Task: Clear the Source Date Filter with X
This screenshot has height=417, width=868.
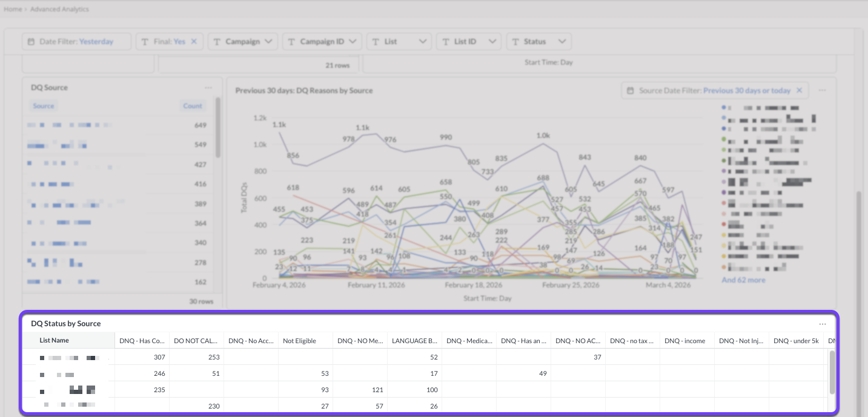Action: click(799, 91)
